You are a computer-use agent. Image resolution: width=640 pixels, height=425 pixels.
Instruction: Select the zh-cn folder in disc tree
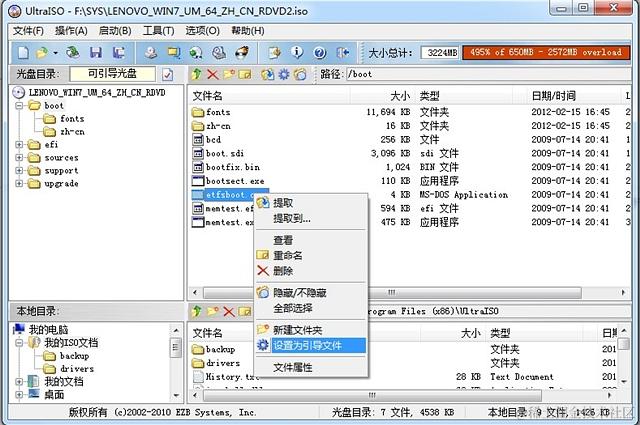click(x=72, y=132)
